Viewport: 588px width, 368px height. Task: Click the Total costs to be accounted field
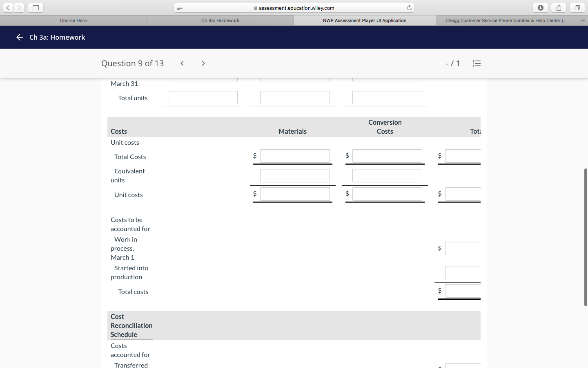[x=463, y=291]
